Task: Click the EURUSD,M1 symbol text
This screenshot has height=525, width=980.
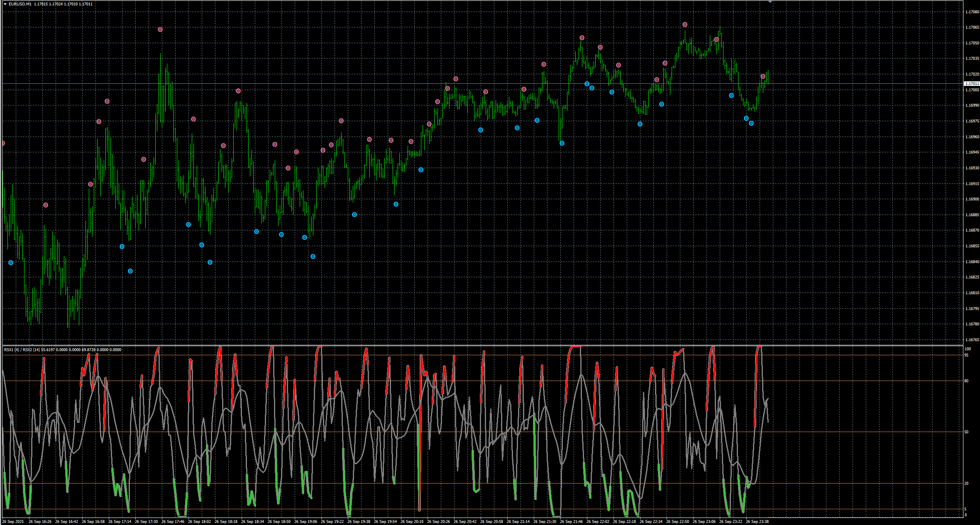Action: click(x=20, y=4)
